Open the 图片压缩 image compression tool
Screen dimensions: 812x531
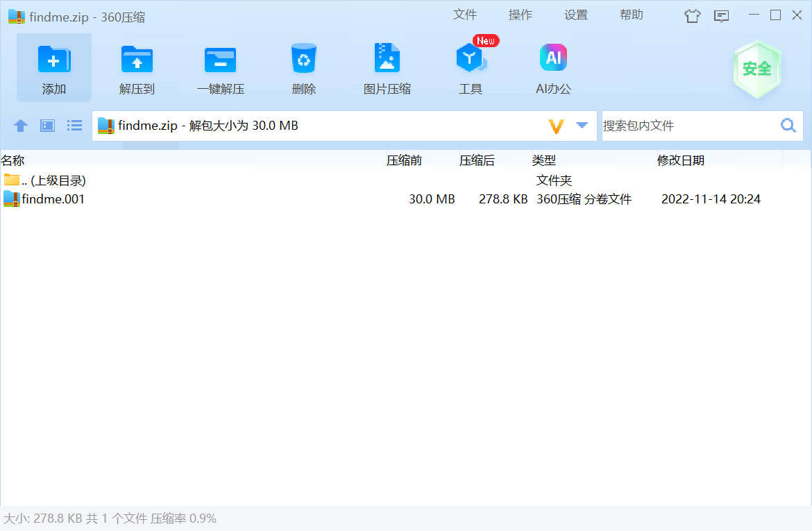tap(387, 67)
